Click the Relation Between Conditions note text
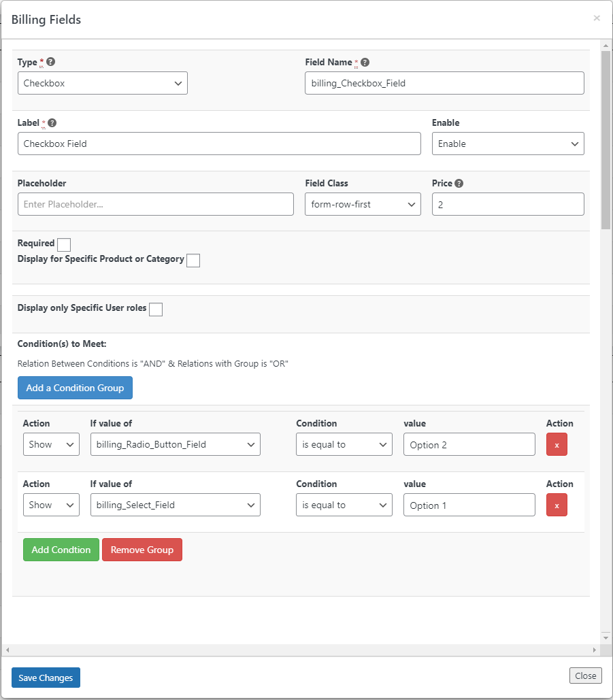 pyautogui.click(x=152, y=363)
